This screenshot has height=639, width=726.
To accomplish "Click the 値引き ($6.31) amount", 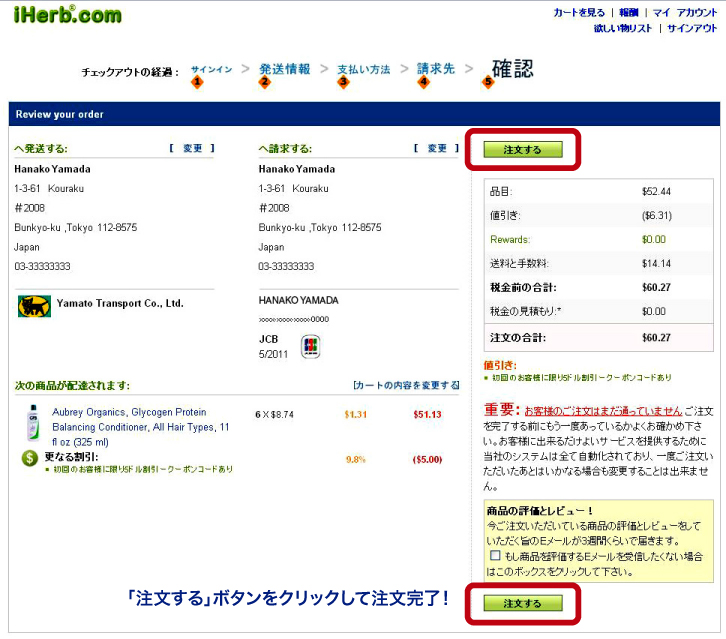I will point(657,215).
